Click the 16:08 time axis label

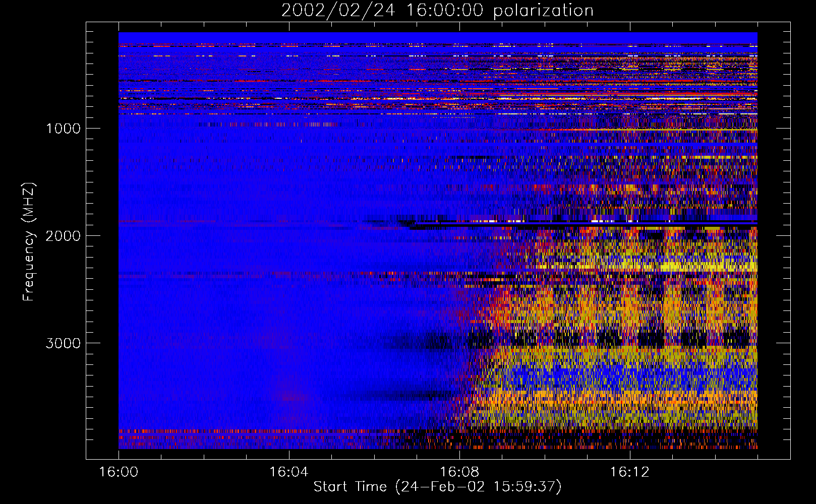pyautogui.click(x=459, y=472)
